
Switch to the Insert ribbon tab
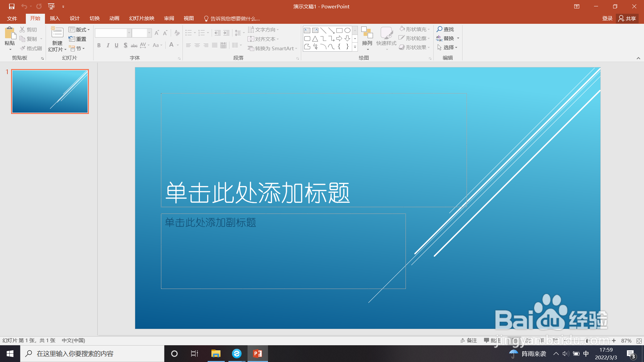coord(55,18)
